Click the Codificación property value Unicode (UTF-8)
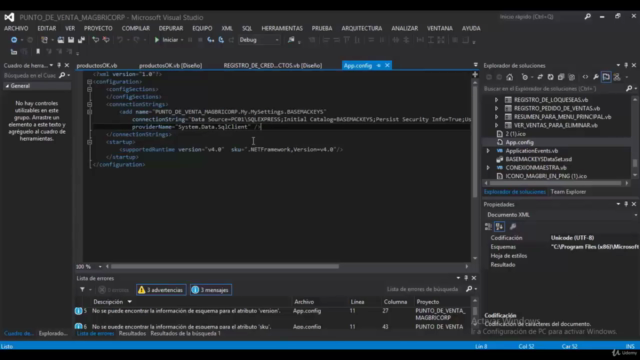The image size is (640, 360). click(572, 238)
